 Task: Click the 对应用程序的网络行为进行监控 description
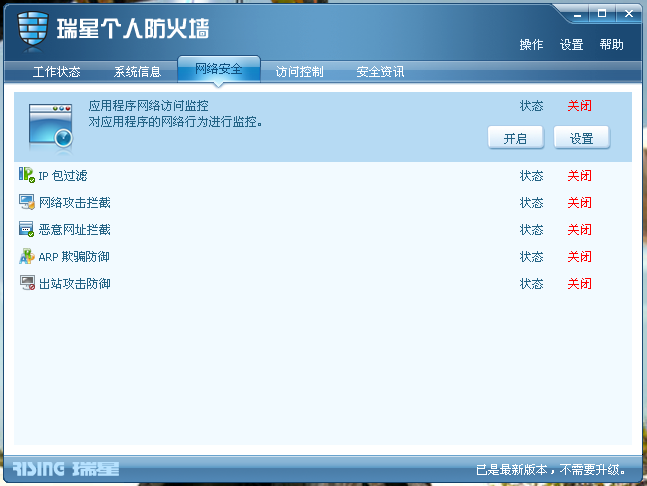pos(176,122)
